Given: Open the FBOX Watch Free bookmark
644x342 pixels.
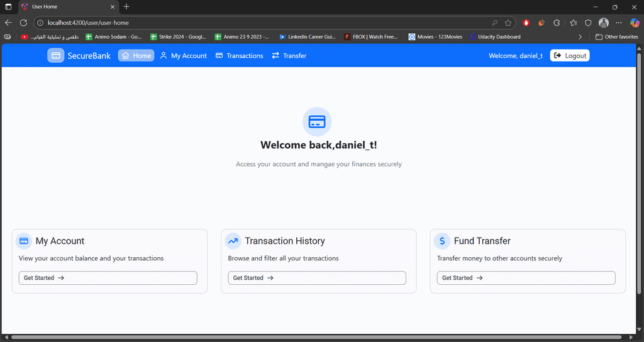Looking at the screenshot, I should click(371, 37).
